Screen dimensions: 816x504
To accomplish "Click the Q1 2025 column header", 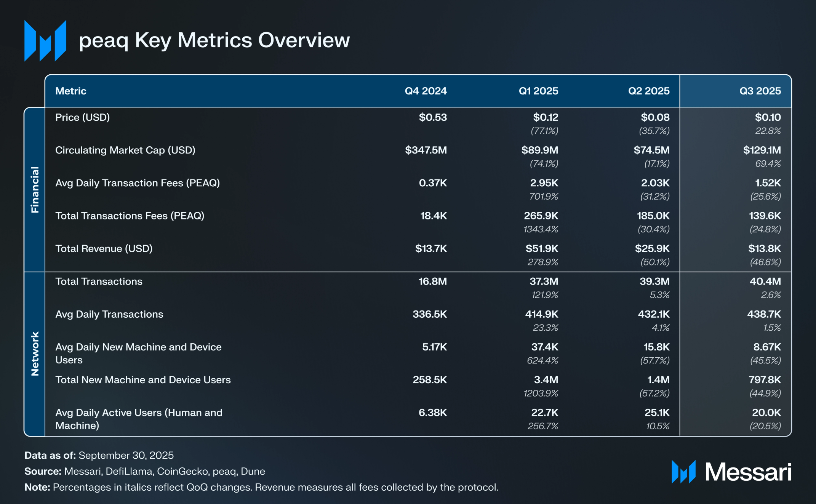I will [538, 91].
